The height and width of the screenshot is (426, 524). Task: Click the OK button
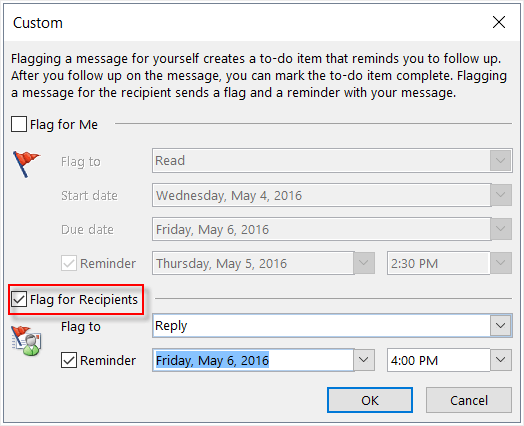point(370,400)
